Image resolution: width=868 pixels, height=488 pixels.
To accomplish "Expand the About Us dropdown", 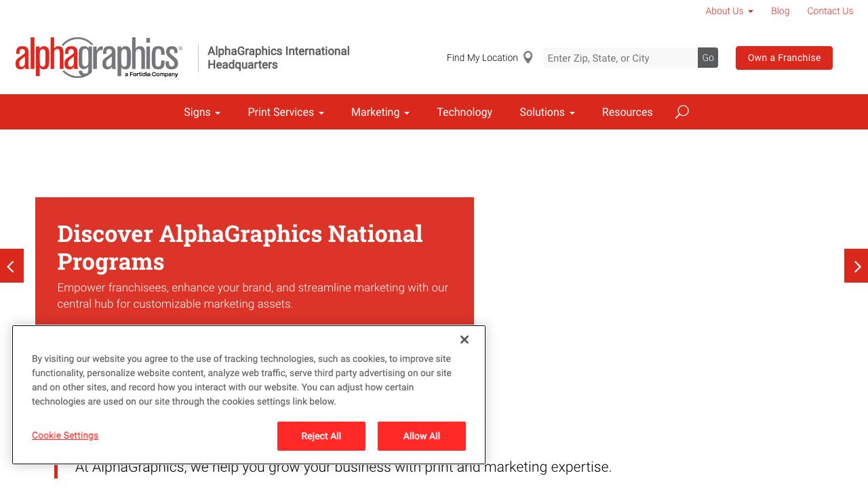I will pos(729,11).
